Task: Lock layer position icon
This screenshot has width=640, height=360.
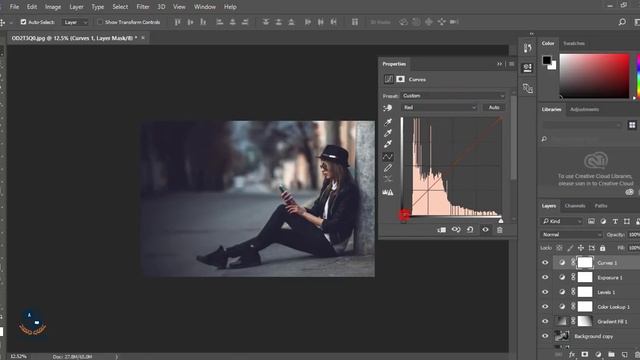Action: [581, 248]
